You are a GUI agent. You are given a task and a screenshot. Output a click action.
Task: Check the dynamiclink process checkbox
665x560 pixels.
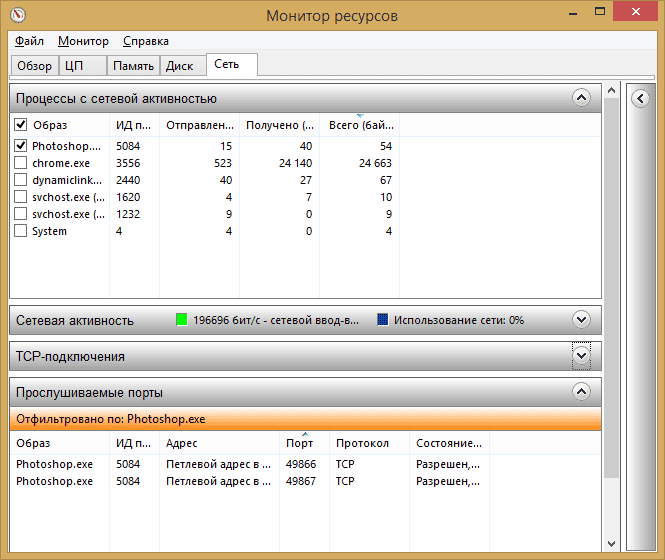click(x=21, y=180)
